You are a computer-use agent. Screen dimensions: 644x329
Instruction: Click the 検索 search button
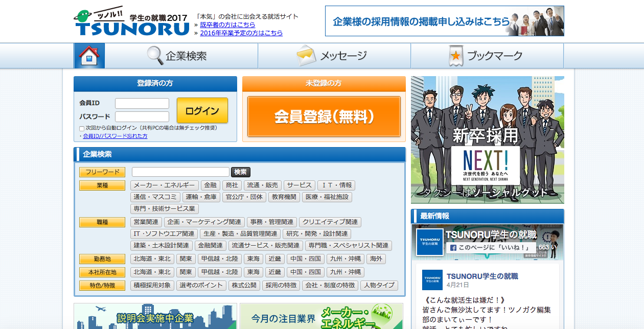(241, 172)
